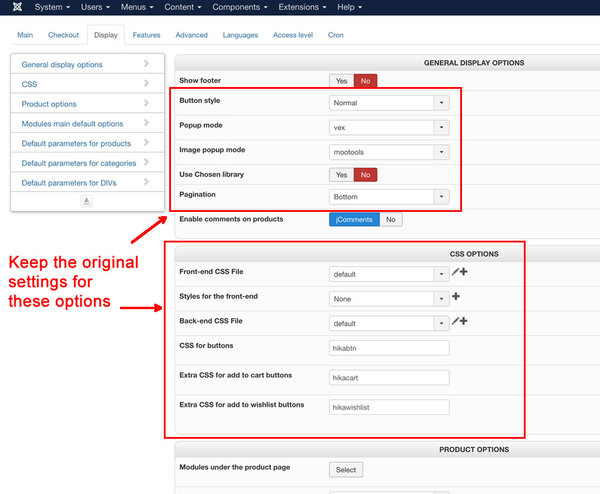Viewport: 600px width, 494px height.
Task: Click chevron next to Default parameters for products
Action: (x=146, y=142)
